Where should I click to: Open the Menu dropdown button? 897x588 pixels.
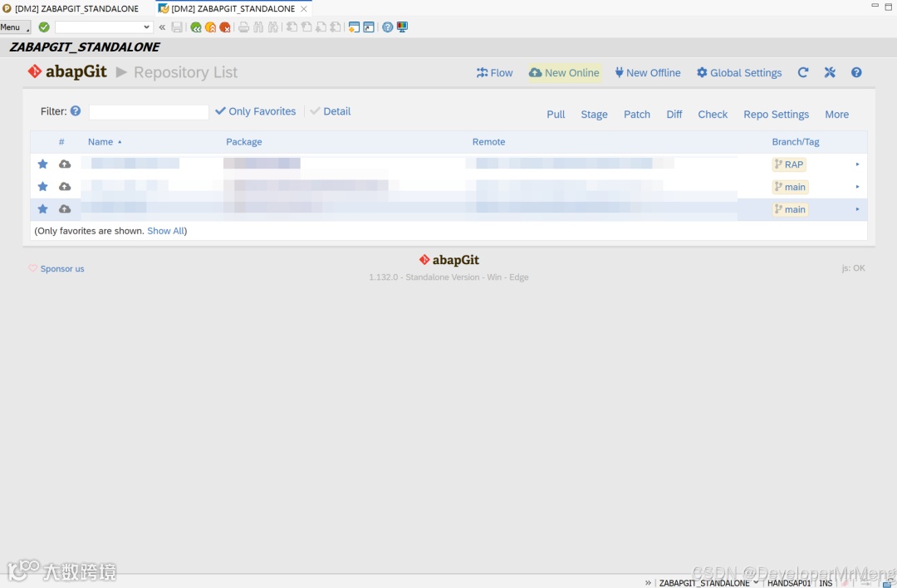click(15, 27)
